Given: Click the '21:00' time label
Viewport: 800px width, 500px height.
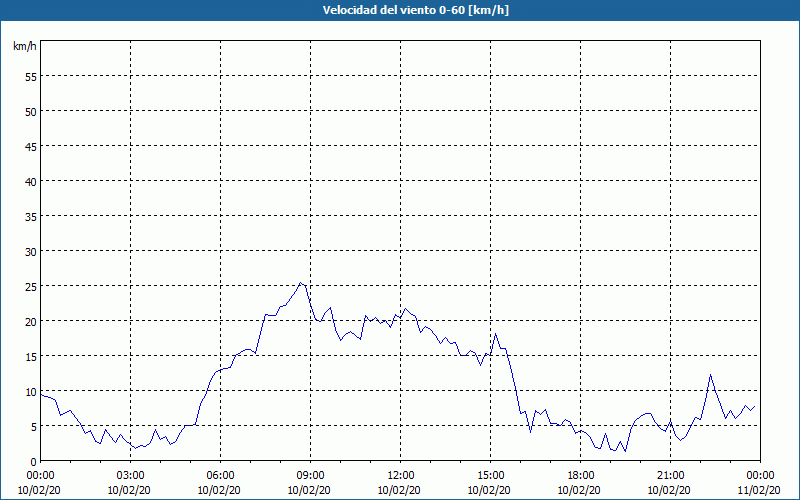Looking at the screenshot, I should pyautogui.click(x=670, y=476).
